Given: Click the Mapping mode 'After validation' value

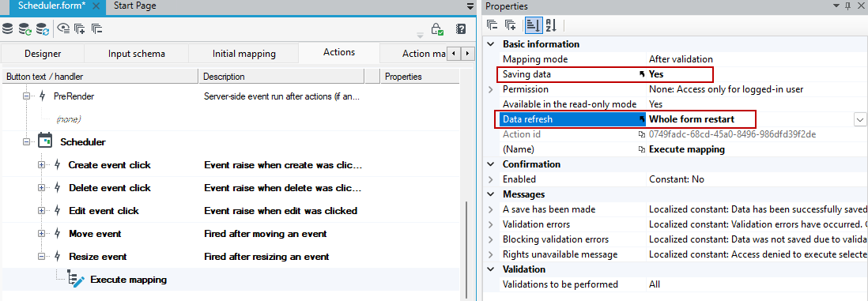Looking at the screenshot, I should 681,58.
